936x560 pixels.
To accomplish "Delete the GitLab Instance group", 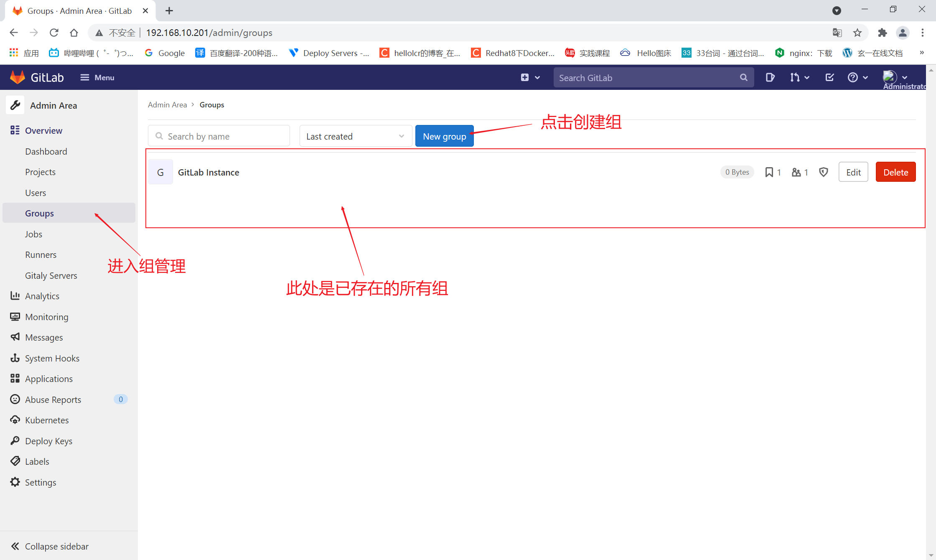I will pos(895,172).
